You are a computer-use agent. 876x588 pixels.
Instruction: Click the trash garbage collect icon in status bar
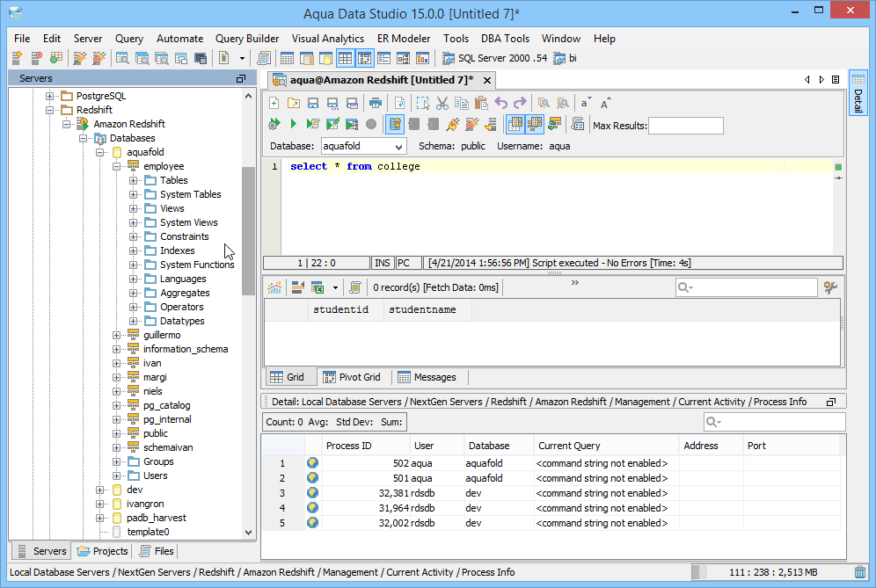[x=860, y=572]
